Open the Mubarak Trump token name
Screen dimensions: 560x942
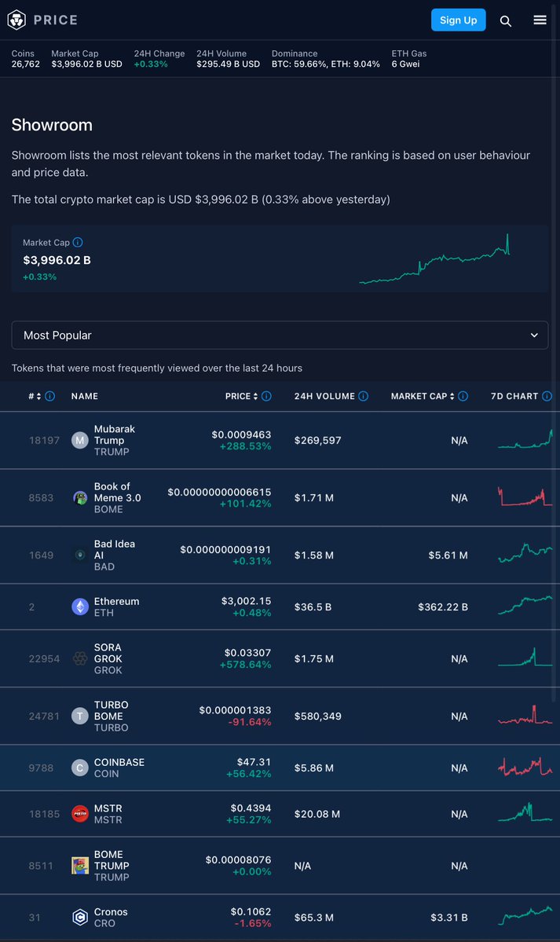point(114,434)
